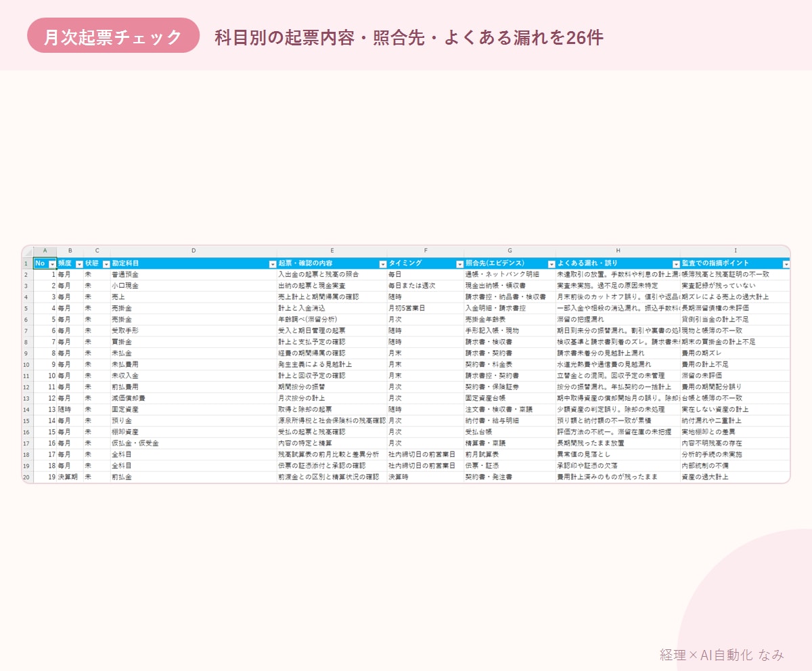Select the 貸倒引当金の計上不足 cell

tap(736, 319)
